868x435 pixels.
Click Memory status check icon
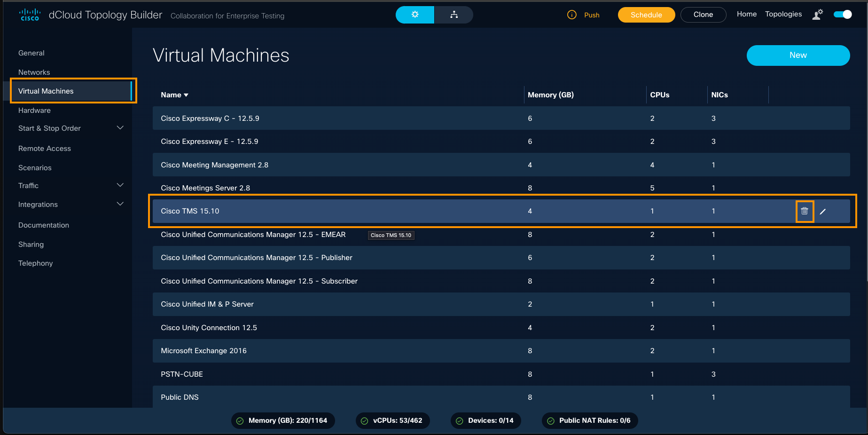(x=240, y=421)
